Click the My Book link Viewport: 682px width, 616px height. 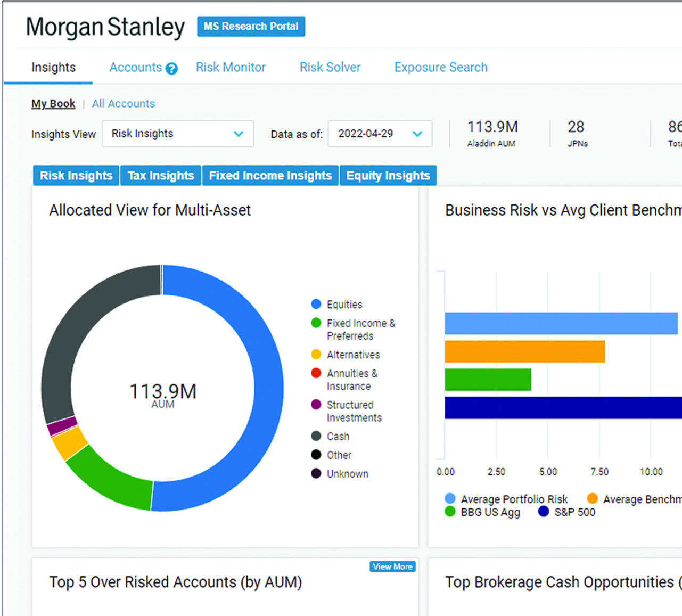[53, 104]
